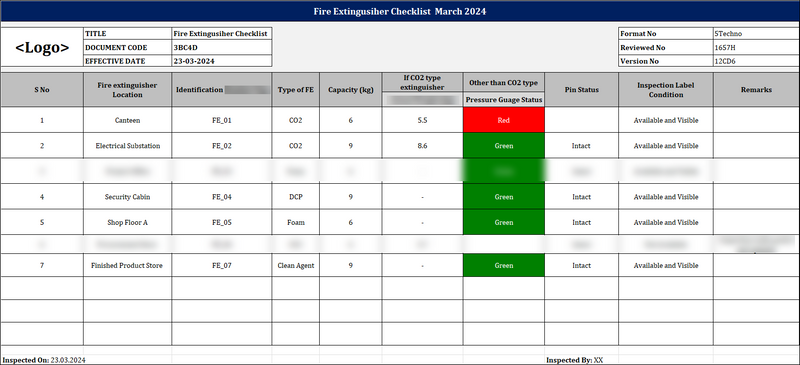Select the Intact pin status for Finished Product Store row
The height and width of the screenshot is (365, 800).
(581, 265)
